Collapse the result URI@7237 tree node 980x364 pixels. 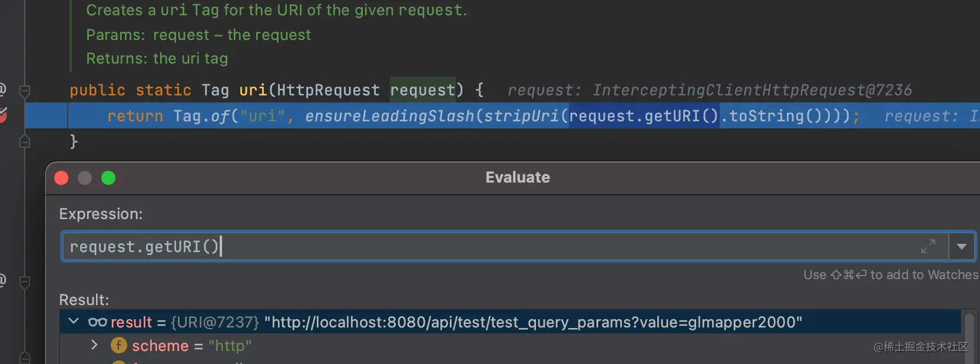coord(74,322)
